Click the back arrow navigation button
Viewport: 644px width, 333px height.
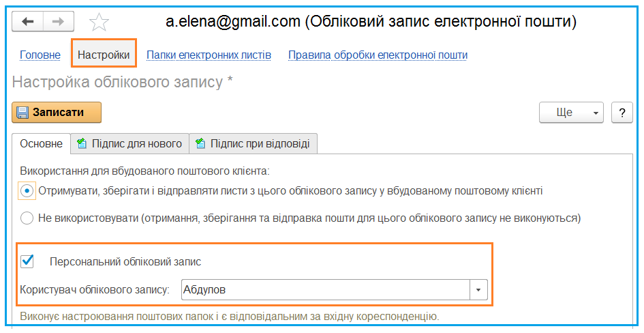(27, 21)
